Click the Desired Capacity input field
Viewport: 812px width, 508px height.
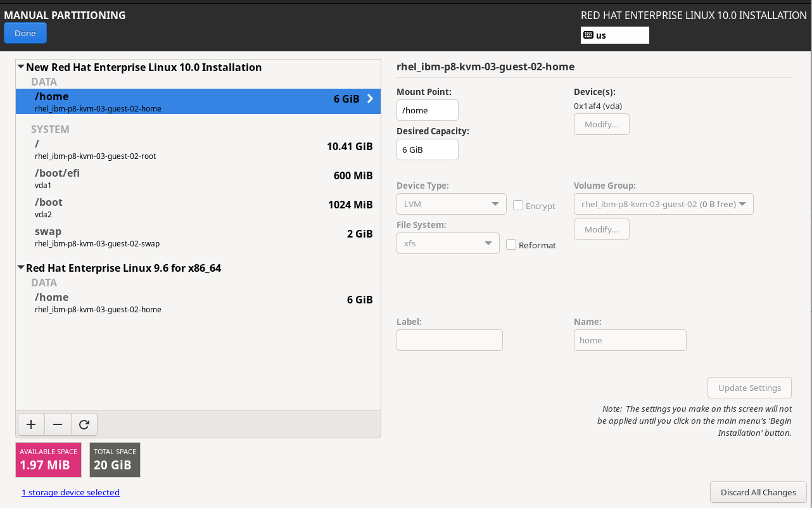click(428, 149)
